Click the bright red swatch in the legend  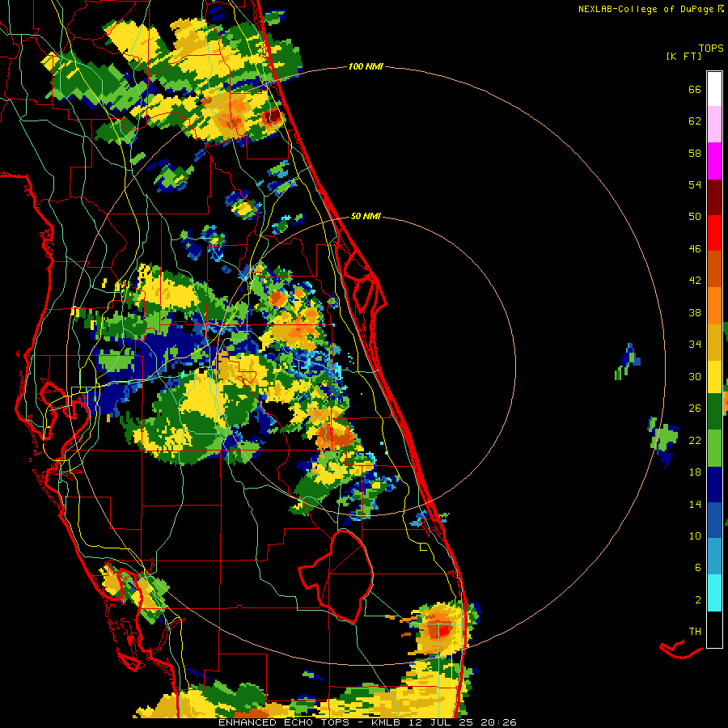tap(714, 233)
